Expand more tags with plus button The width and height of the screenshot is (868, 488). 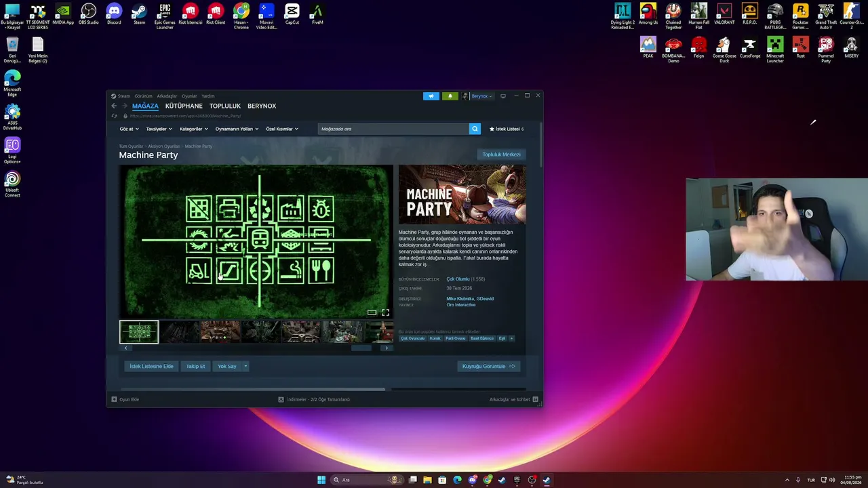[x=511, y=338]
